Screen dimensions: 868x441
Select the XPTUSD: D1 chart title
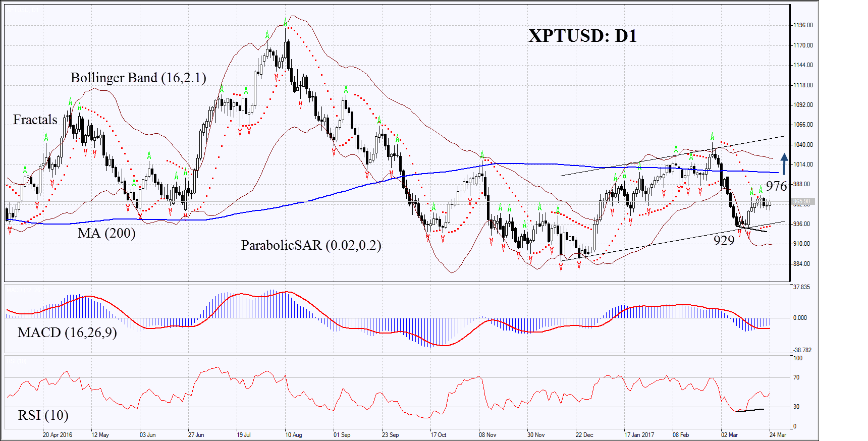582,36
